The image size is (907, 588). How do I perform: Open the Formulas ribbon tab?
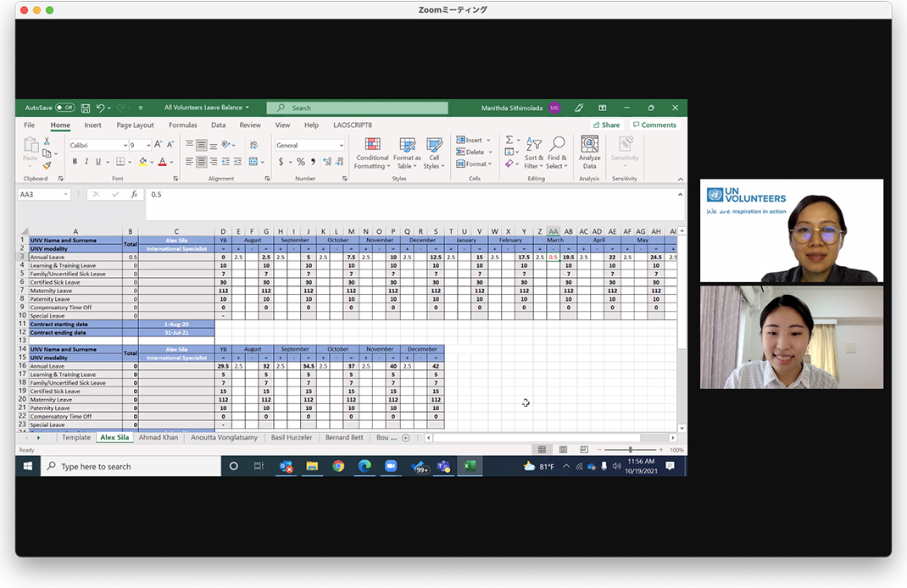[182, 125]
